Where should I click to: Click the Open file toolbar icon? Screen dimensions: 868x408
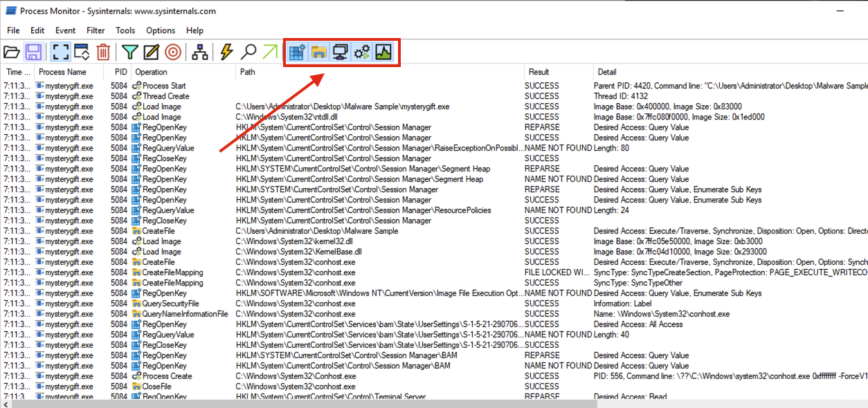tap(12, 52)
